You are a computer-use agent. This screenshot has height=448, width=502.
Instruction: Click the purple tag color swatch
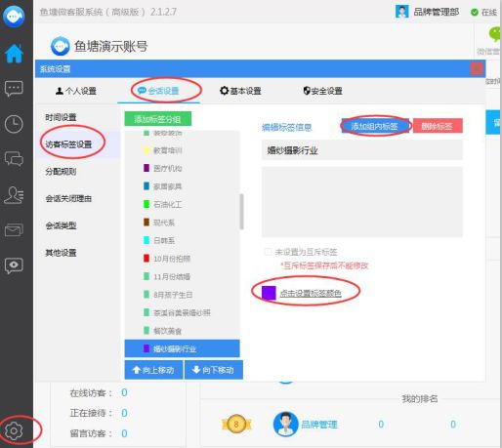coord(269,293)
